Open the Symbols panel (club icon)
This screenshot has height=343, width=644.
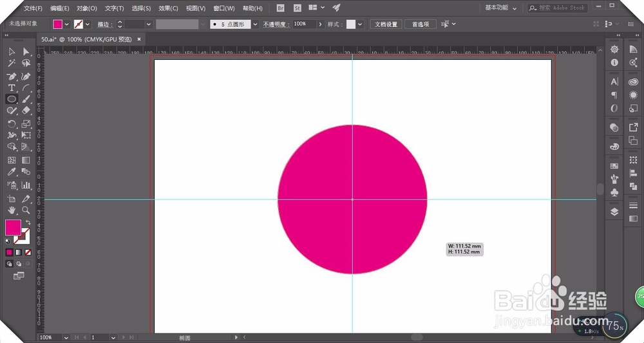pyautogui.click(x=614, y=192)
